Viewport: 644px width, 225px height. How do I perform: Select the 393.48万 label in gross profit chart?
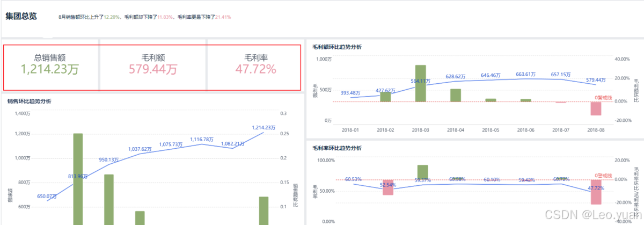pyautogui.click(x=351, y=92)
